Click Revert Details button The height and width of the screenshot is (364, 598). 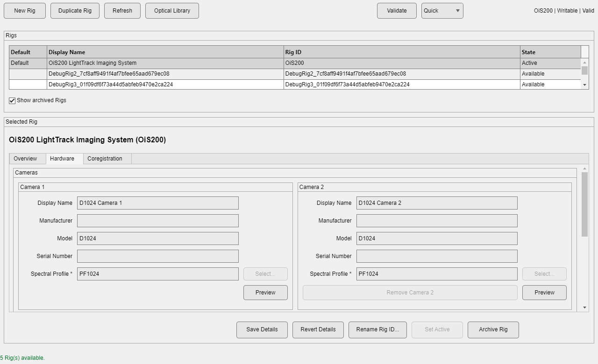[x=318, y=329]
